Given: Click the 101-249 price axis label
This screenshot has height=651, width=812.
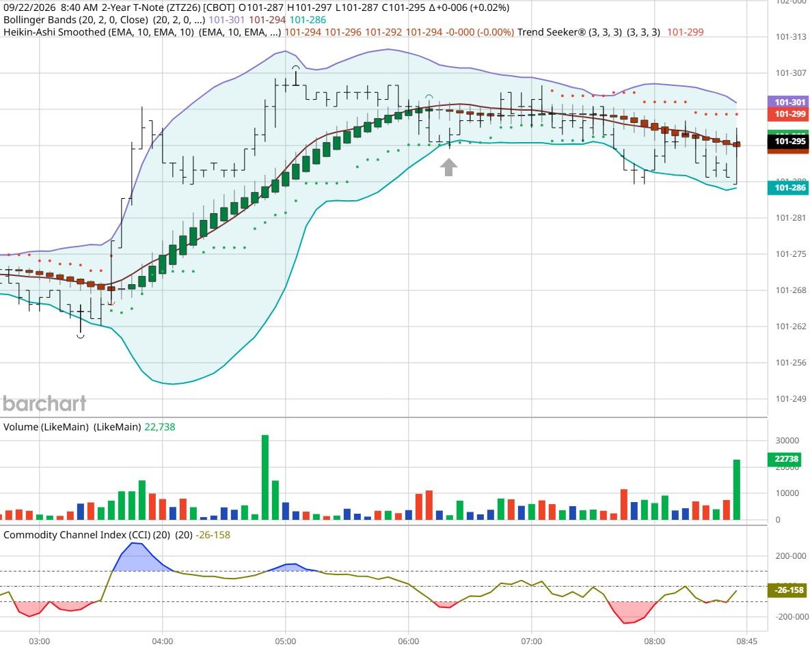Looking at the screenshot, I should 791,399.
